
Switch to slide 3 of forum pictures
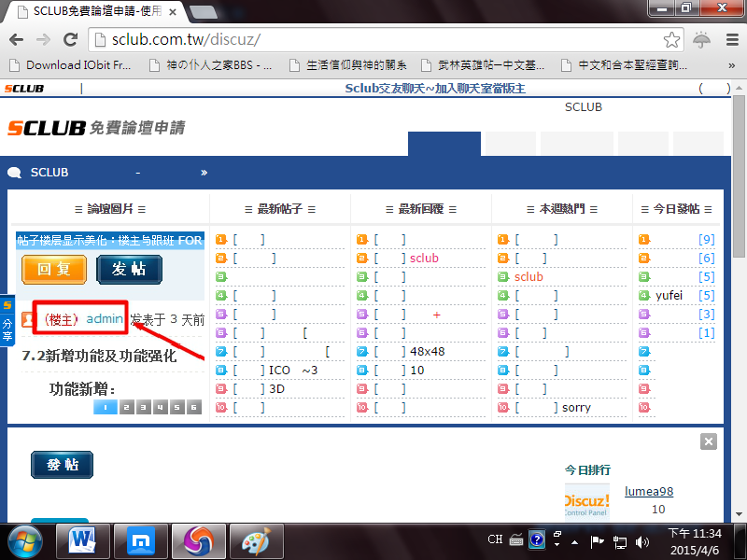pos(144,407)
